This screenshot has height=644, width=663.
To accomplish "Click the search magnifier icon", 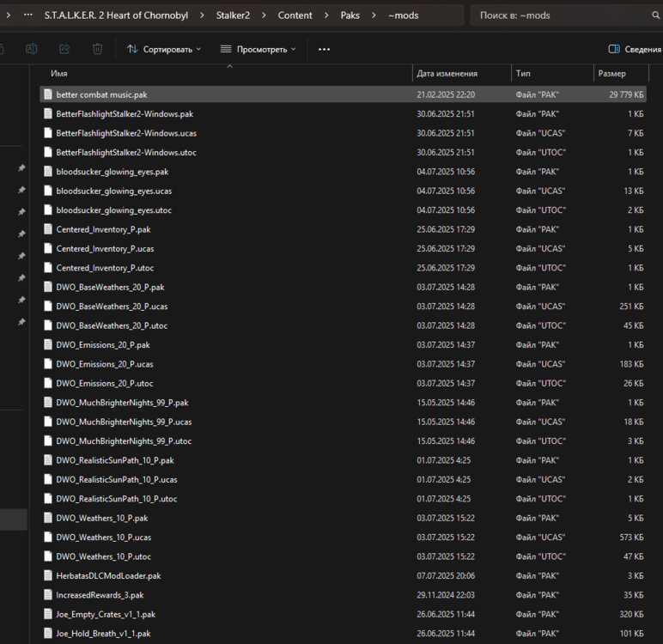I will coord(656,15).
